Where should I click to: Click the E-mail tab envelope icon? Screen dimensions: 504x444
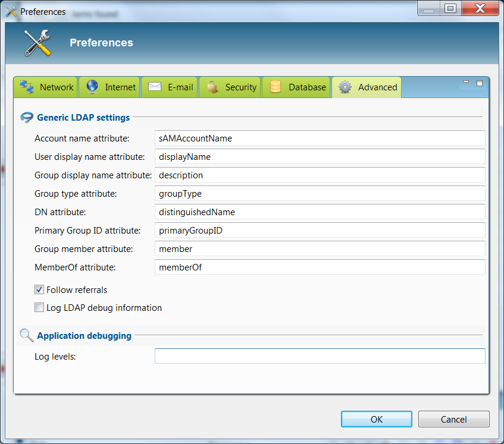pos(155,87)
